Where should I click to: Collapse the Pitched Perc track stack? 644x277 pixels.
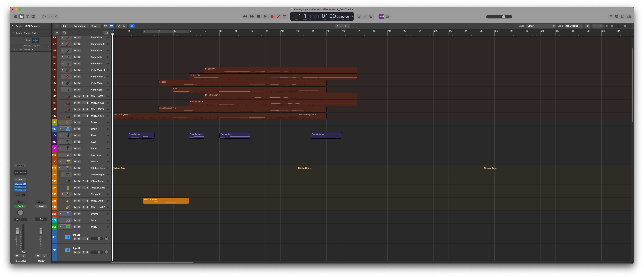pyautogui.click(x=60, y=168)
